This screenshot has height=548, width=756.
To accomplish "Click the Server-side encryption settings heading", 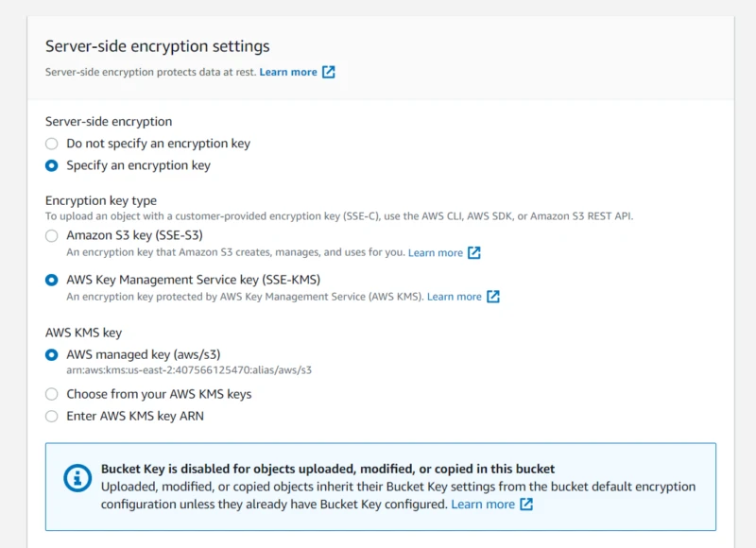I will coord(157,45).
